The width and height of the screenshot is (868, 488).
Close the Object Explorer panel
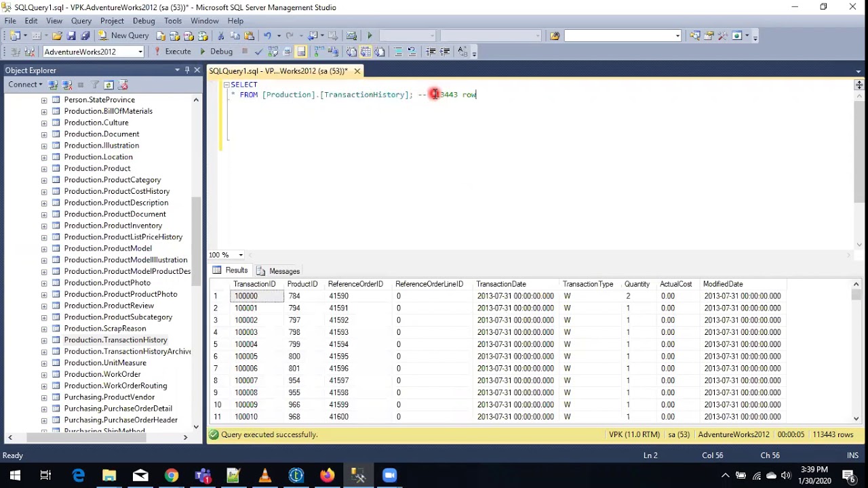tap(197, 70)
